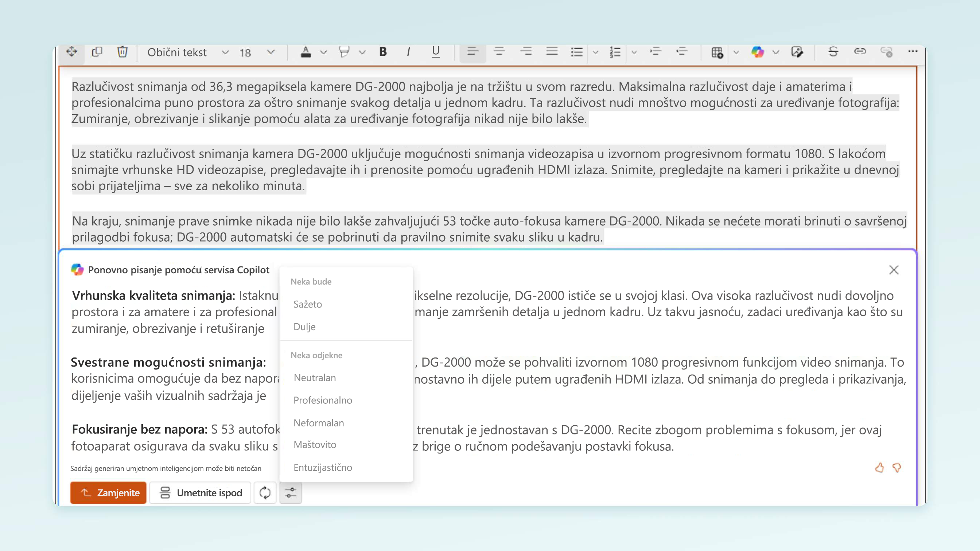Image resolution: width=980 pixels, height=551 pixels.
Task: Click the edit image pencil icon
Action: 797,52
